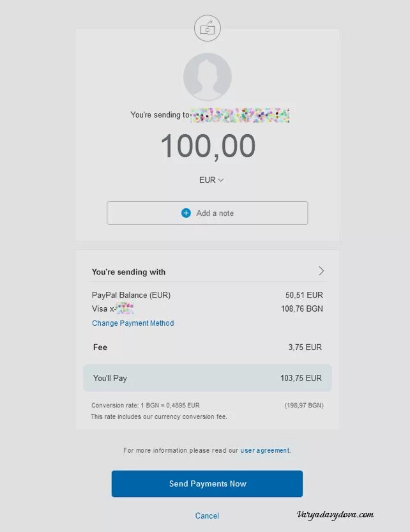The height and width of the screenshot is (532, 410).
Task: Click the send money icon at top
Action: (x=208, y=28)
